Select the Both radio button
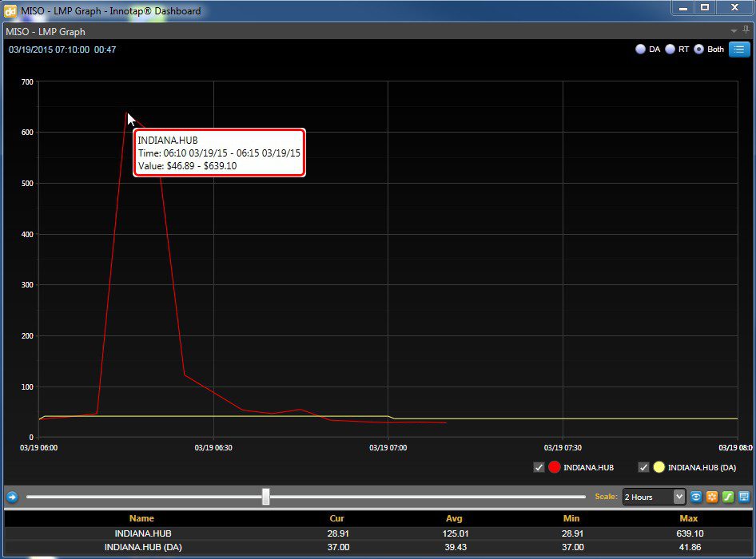The width and height of the screenshot is (756, 559). [x=698, y=50]
